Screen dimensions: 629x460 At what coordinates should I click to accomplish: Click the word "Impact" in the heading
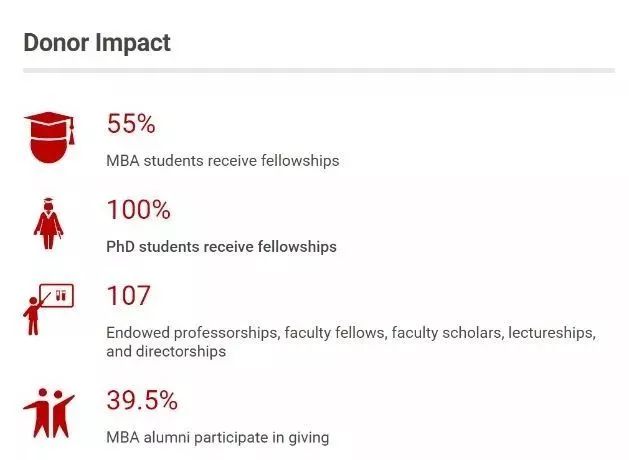134,43
